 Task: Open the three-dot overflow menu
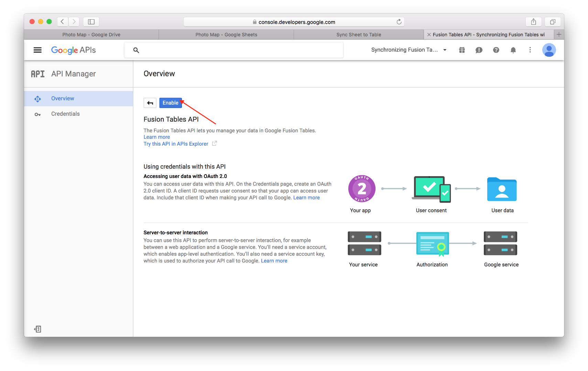tap(530, 50)
